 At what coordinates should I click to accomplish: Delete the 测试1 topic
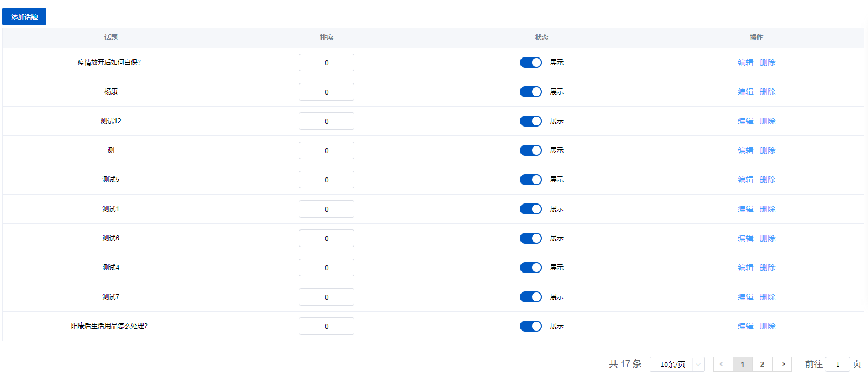coord(767,209)
